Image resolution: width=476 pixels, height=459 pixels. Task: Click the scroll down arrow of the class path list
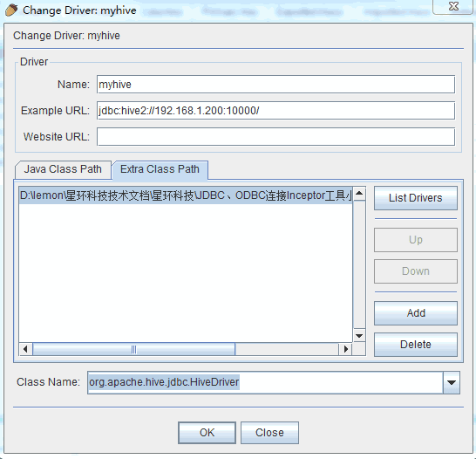(359, 335)
